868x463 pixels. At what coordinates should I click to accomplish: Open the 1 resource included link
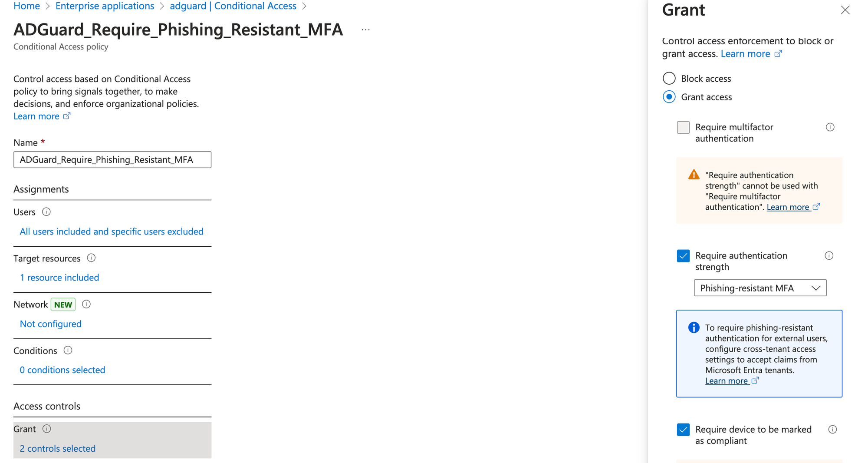point(59,278)
